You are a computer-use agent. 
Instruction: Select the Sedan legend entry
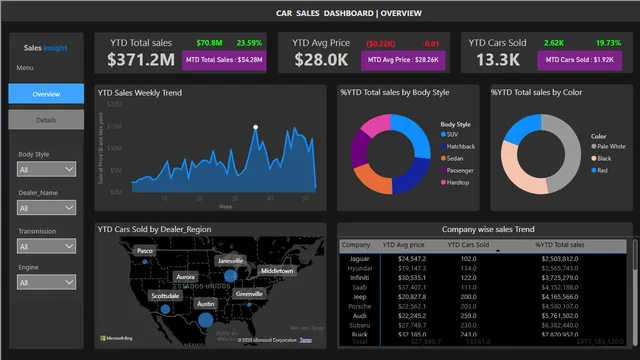[x=452, y=158]
